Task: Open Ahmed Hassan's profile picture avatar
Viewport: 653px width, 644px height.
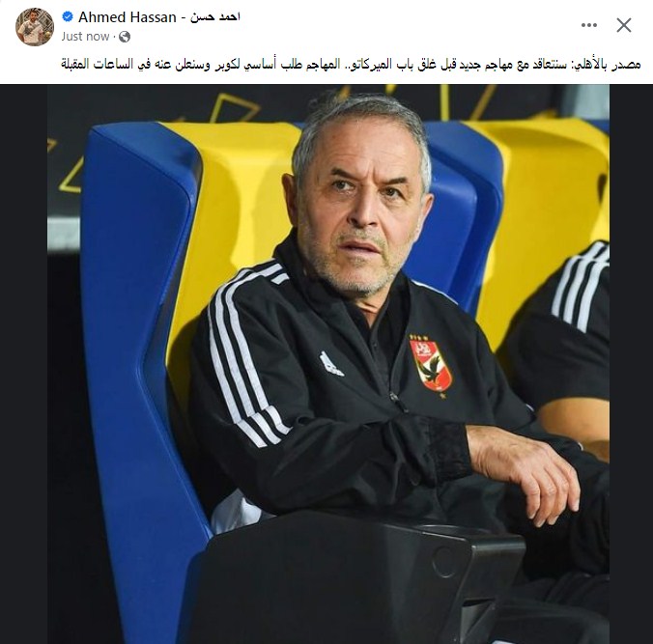Action: point(35,26)
